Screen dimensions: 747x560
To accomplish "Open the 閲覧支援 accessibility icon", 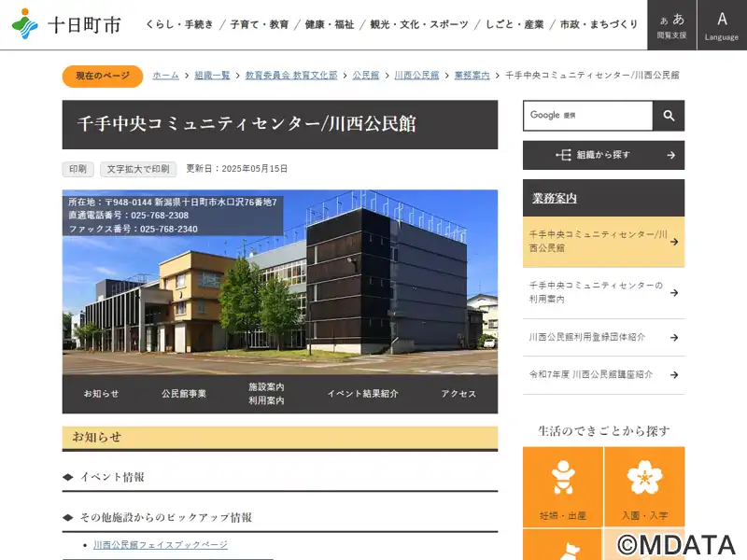I will 671,25.
